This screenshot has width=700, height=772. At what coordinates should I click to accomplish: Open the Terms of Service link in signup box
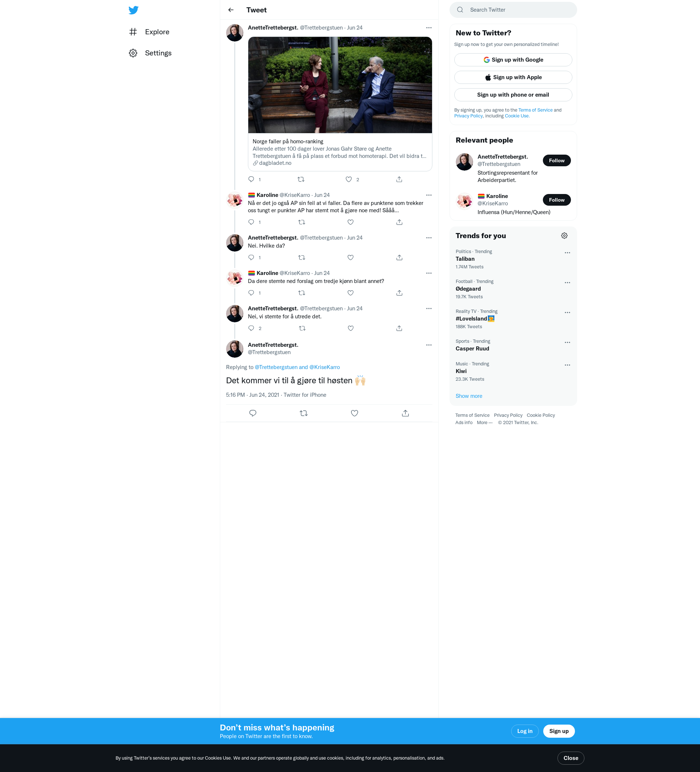pos(535,110)
